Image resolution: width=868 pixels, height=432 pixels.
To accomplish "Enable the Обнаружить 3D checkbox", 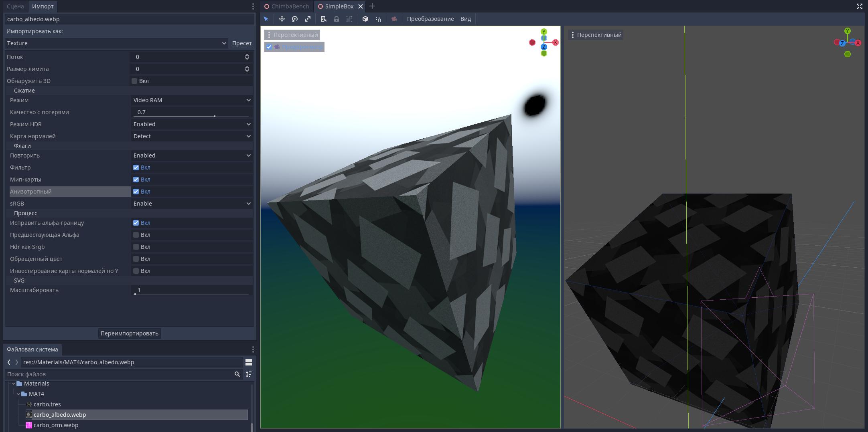I will [x=134, y=81].
